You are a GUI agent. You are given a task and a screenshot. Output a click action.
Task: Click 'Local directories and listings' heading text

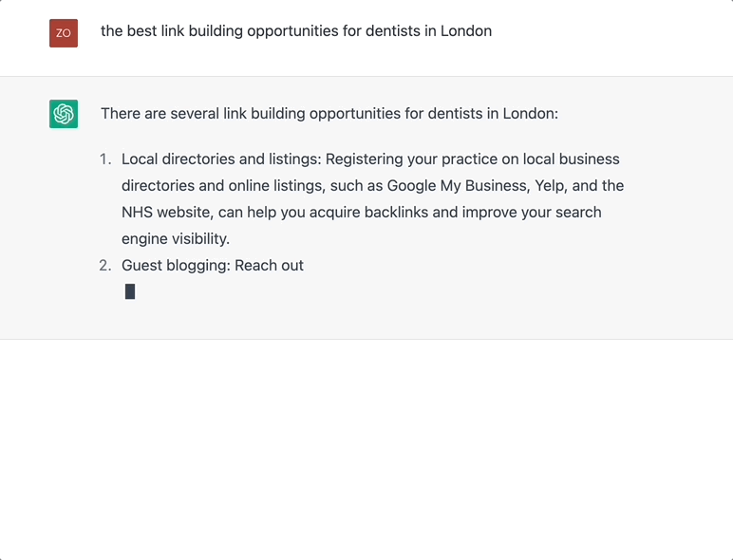[221, 159]
